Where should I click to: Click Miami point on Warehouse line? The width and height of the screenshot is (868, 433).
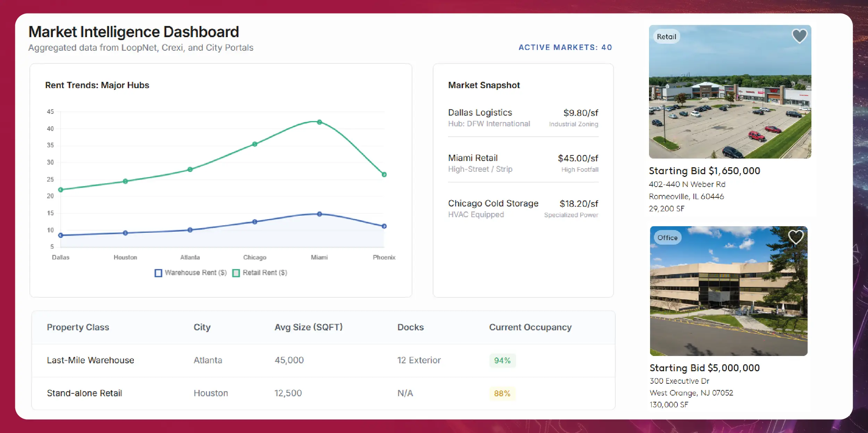(319, 214)
